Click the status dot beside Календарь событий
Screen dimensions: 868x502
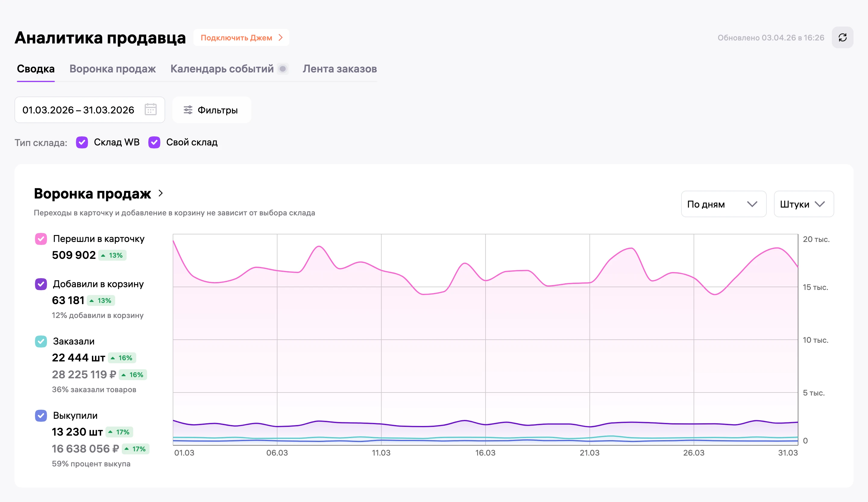[283, 69]
